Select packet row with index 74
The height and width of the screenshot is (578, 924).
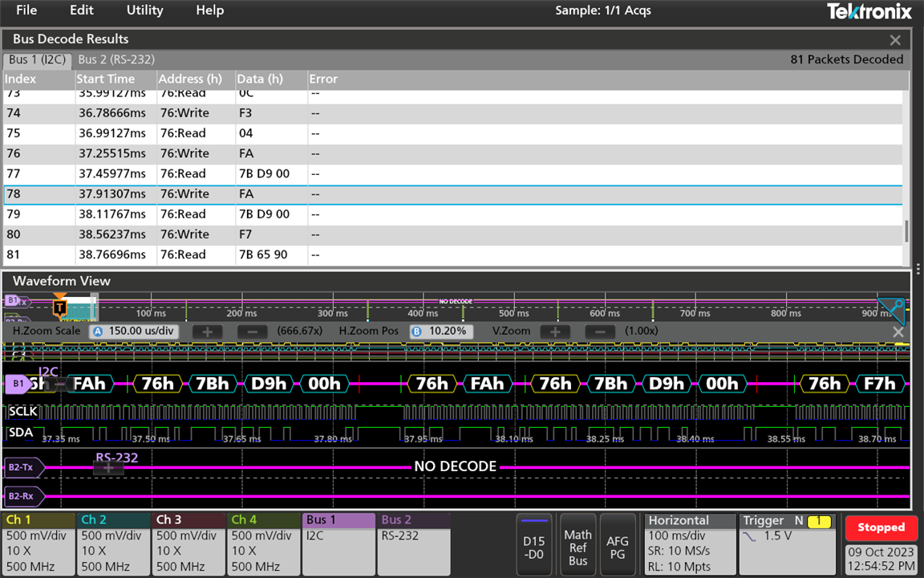tap(452, 113)
